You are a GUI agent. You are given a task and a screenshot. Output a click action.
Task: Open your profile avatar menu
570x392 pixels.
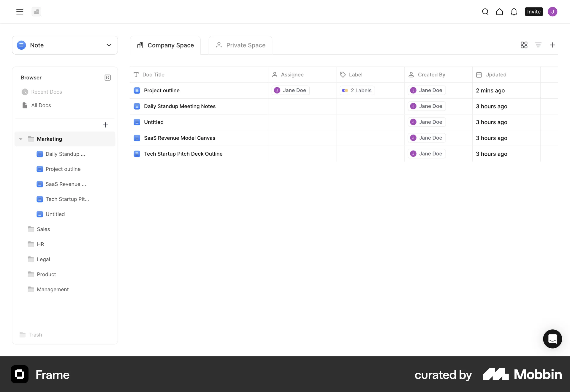[x=553, y=12]
